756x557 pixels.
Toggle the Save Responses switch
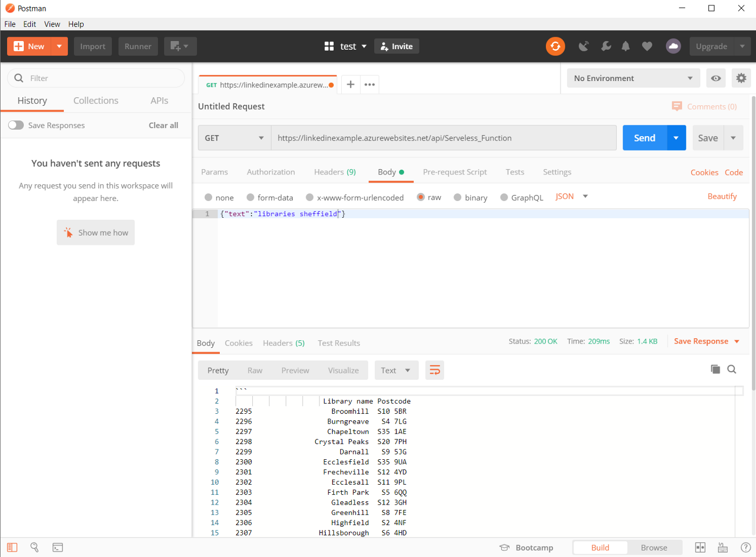coord(16,125)
